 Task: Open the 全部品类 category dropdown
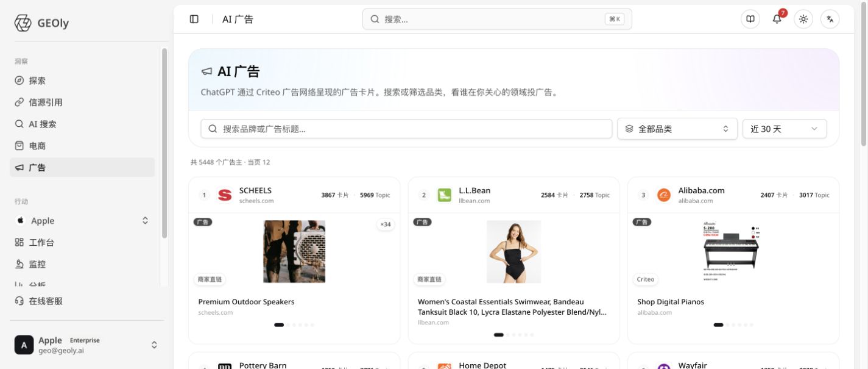(x=677, y=129)
